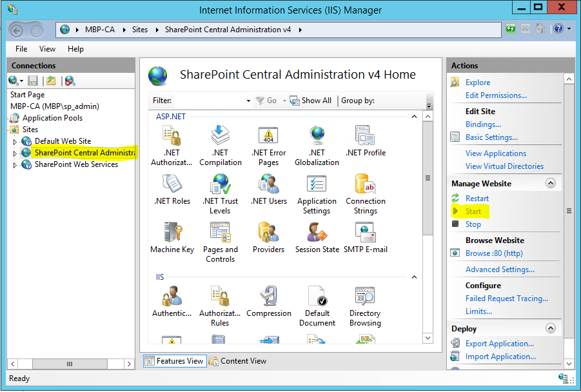
Task: Stop the website
Action: [473, 224]
